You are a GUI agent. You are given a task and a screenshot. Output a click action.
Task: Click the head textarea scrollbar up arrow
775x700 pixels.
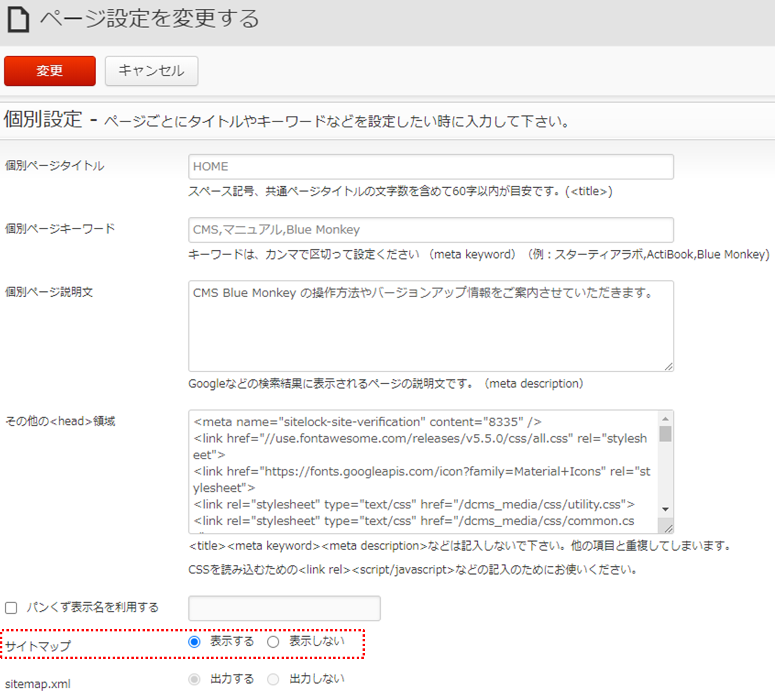[x=665, y=419]
